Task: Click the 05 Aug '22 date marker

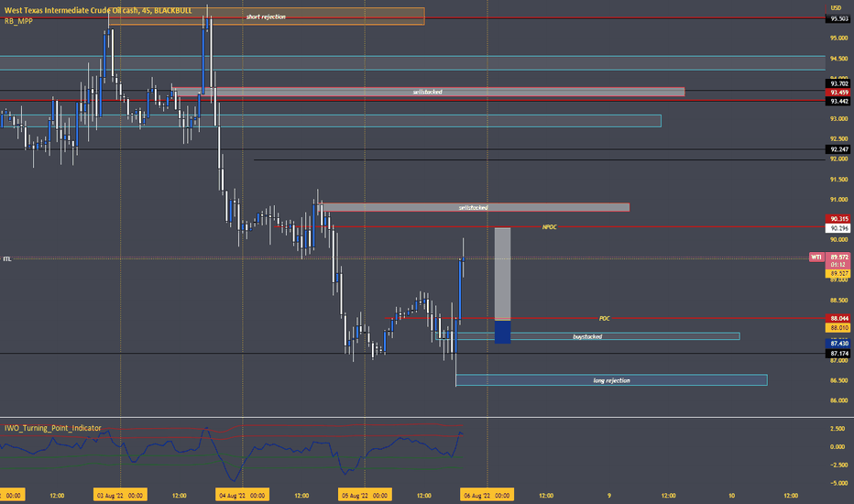Action: click(365, 495)
